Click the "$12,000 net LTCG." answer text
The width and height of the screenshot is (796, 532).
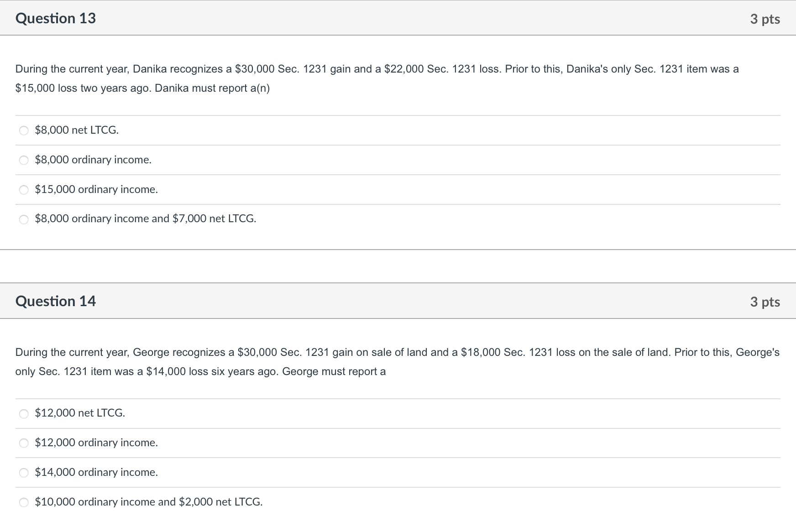(80, 413)
